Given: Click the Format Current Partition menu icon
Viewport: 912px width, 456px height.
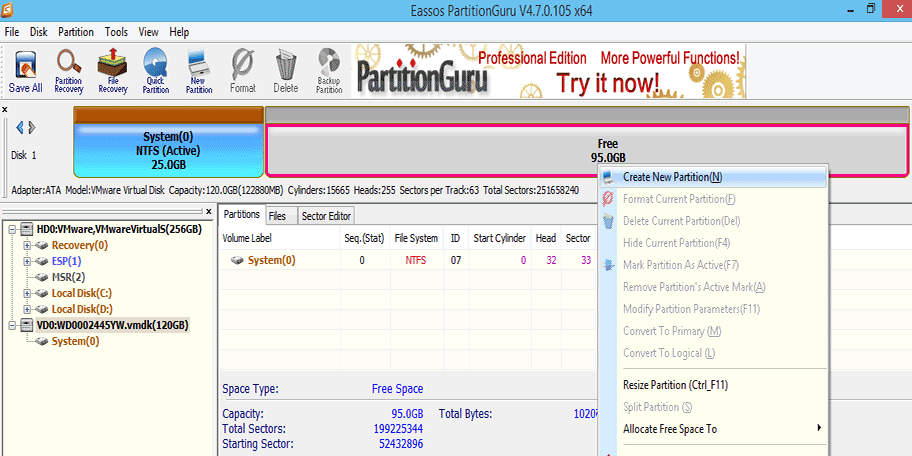Looking at the screenshot, I should (608, 199).
